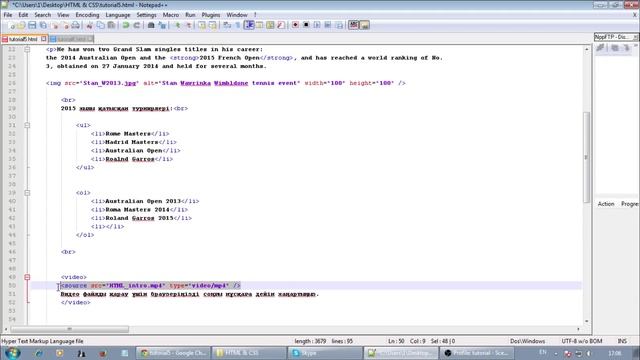
Task: Click the Replace toolbar icon
Action: (162, 25)
